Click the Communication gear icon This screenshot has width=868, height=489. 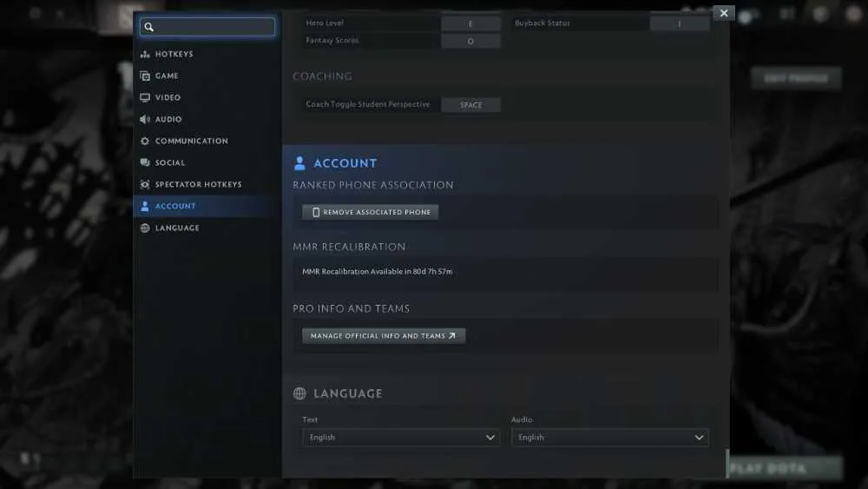[x=145, y=141]
